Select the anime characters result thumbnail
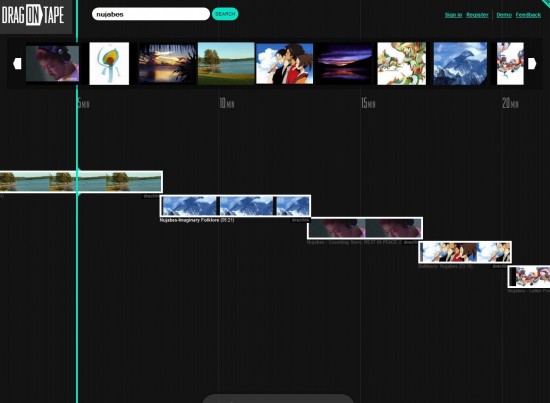 pos(284,63)
